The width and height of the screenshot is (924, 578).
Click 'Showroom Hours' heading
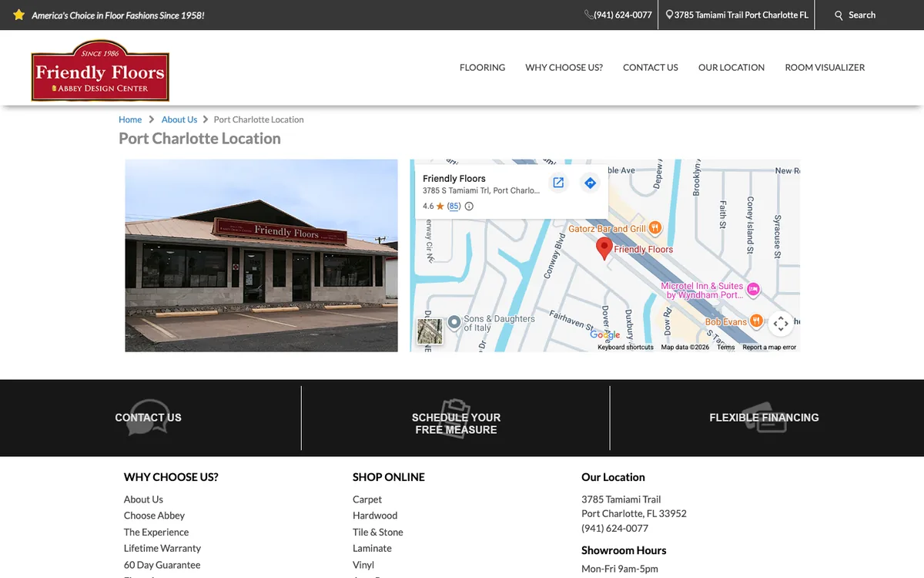click(624, 550)
